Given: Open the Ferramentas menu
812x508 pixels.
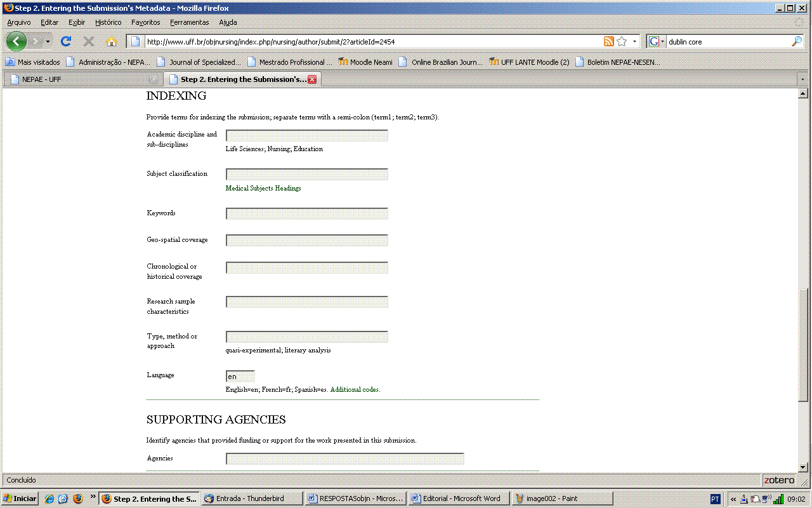Looking at the screenshot, I should pos(189,22).
